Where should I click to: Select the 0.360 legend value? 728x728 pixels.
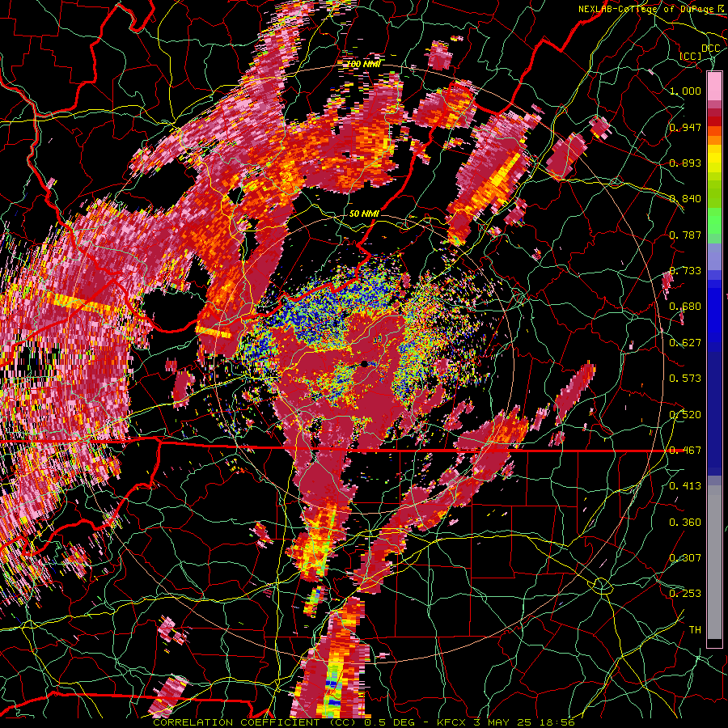(x=685, y=523)
